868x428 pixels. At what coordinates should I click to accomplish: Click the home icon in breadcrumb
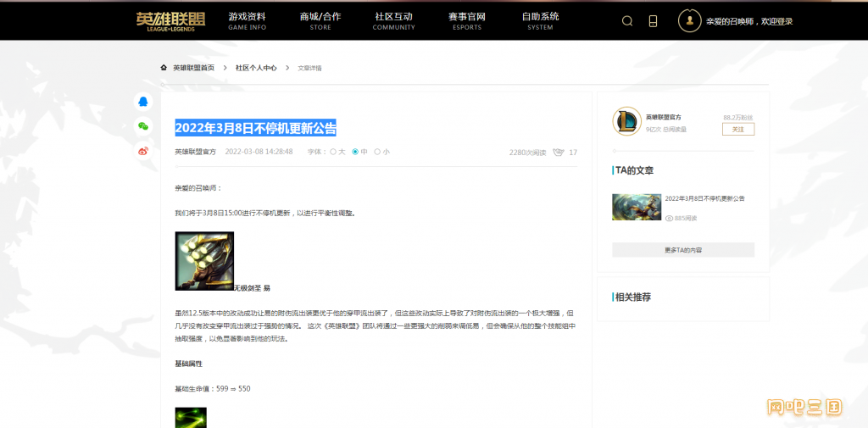click(164, 67)
